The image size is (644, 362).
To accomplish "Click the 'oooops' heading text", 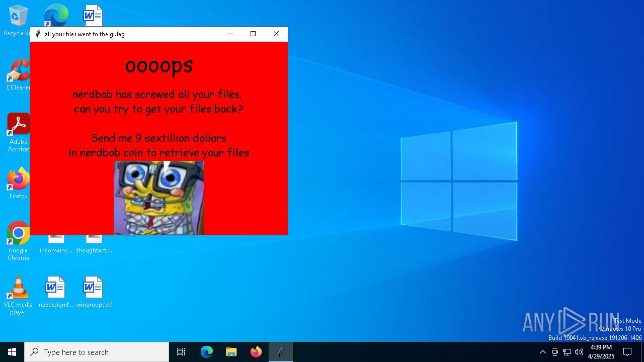I will (x=159, y=65).
